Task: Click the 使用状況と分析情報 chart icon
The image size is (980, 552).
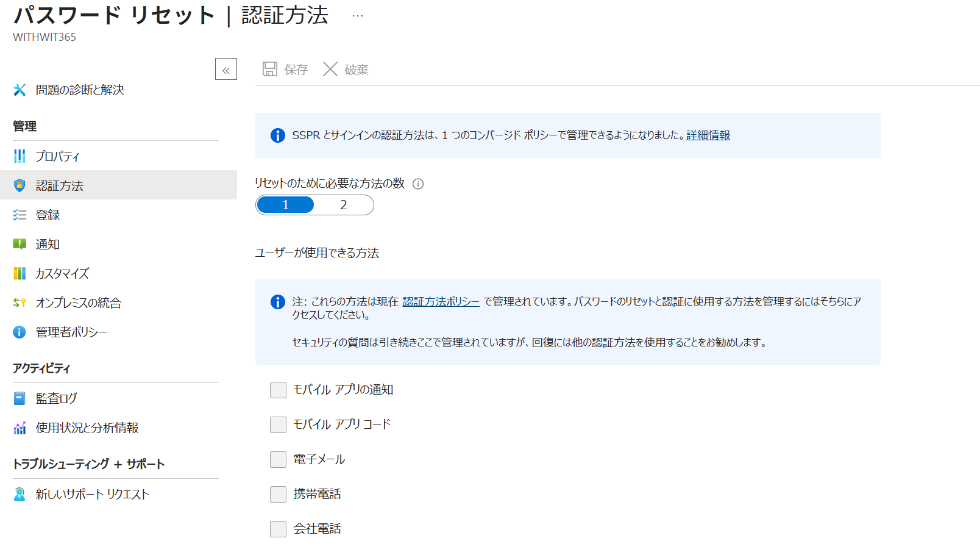Action: [x=20, y=428]
